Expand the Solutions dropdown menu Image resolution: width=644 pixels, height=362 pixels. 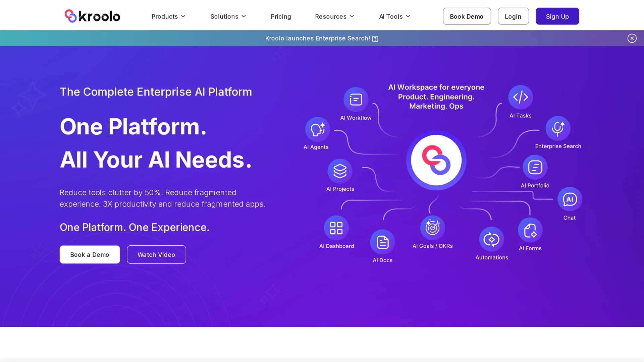click(x=228, y=16)
